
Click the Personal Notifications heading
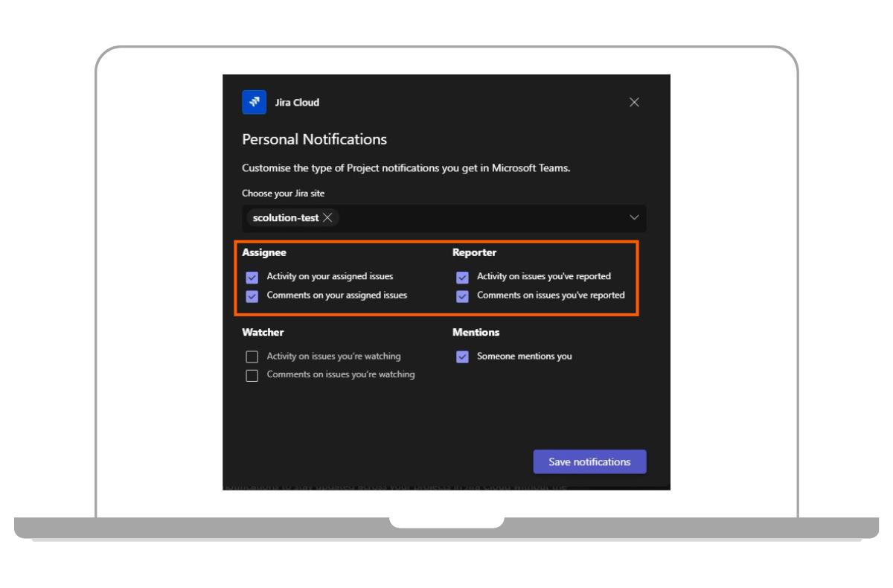[314, 139]
